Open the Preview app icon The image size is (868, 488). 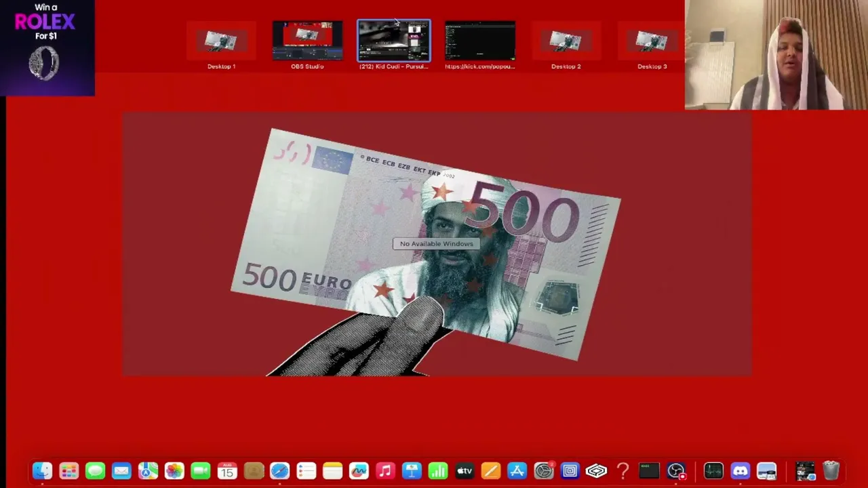(766, 470)
